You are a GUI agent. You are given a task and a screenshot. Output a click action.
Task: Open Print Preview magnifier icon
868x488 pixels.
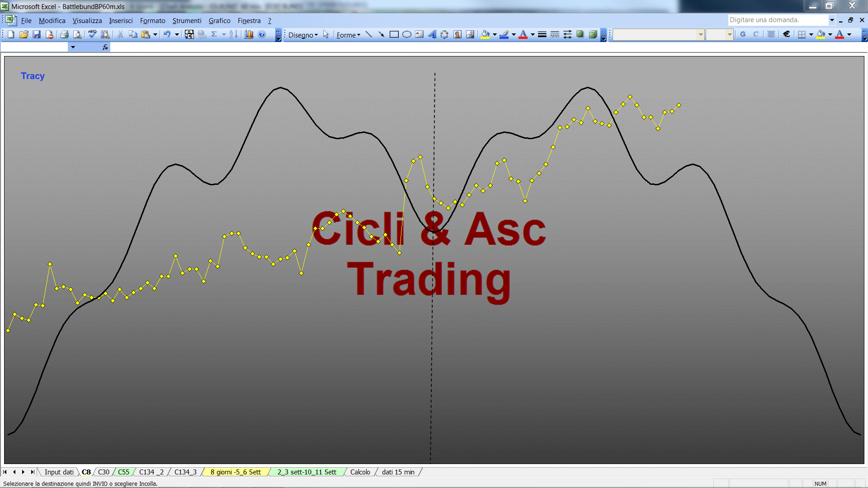(77, 34)
